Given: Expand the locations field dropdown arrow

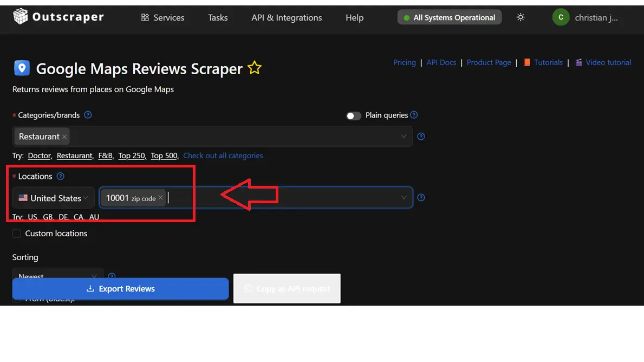Looking at the screenshot, I should [404, 198].
